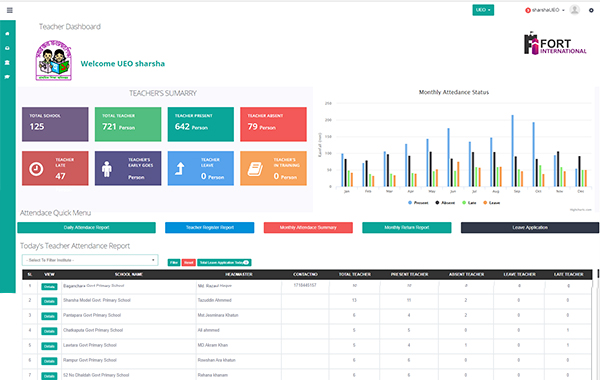Toggle Late series in chart legend

click(x=469, y=203)
